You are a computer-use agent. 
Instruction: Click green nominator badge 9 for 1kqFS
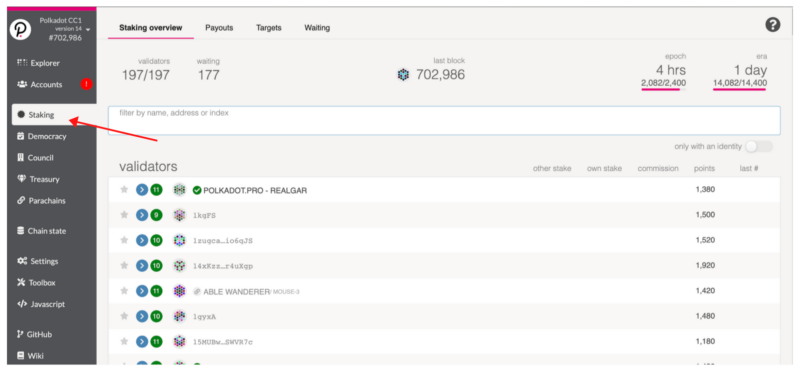[156, 215]
